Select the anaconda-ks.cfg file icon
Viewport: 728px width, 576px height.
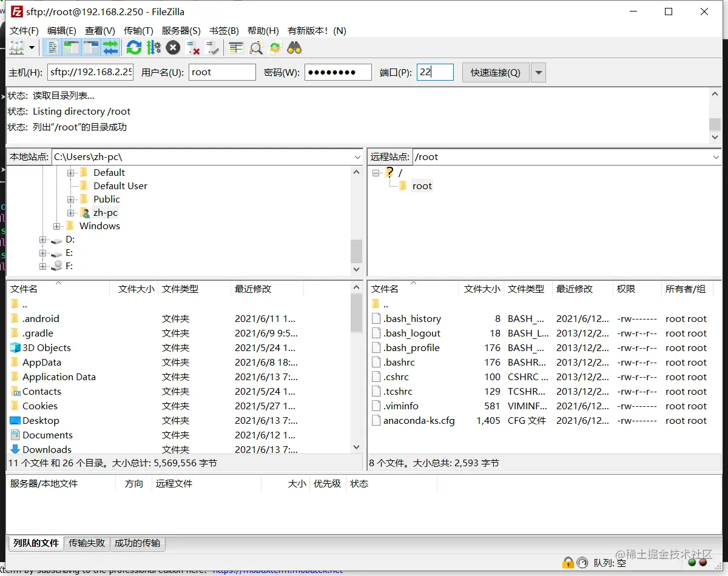click(376, 421)
